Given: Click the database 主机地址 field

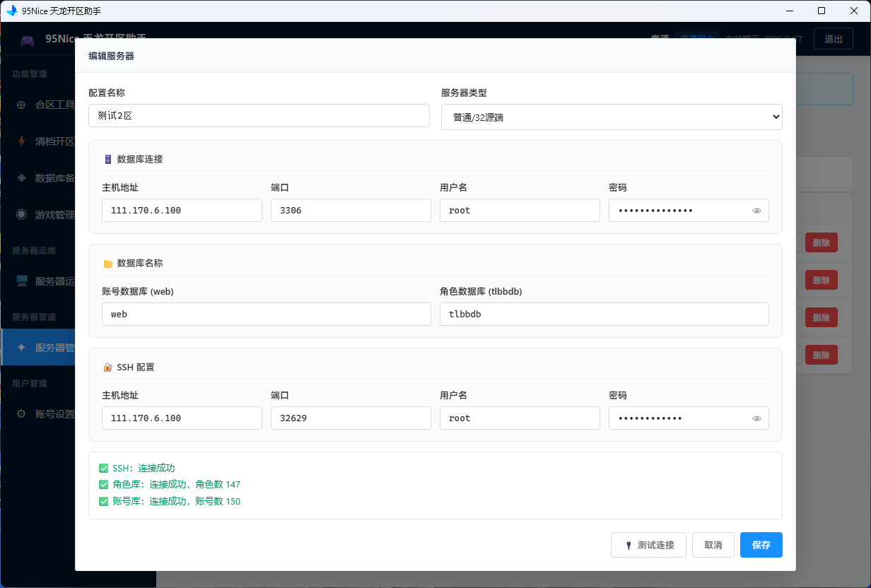Looking at the screenshot, I should point(182,211).
